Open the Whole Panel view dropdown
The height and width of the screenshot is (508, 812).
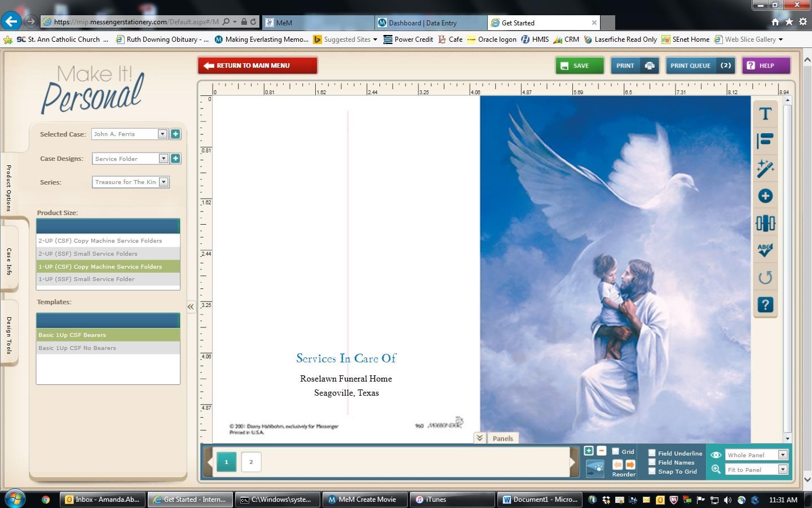(x=783, y=455)
